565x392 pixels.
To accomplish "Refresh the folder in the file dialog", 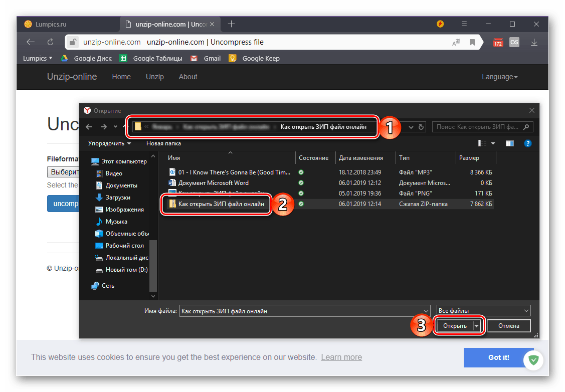I will [421, 127].
